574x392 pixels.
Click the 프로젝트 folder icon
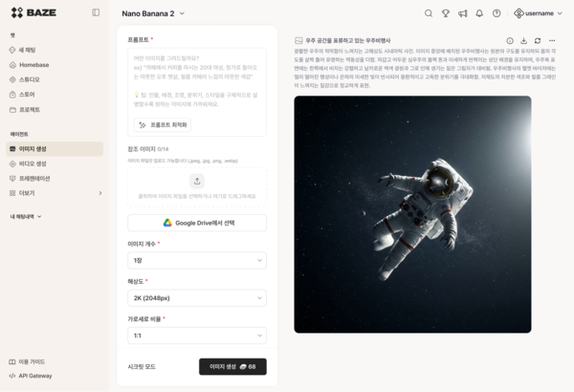point(12,109)
